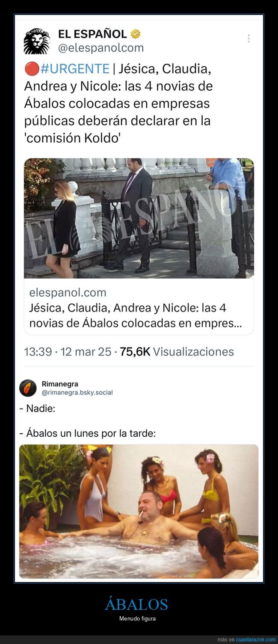The width and height of the screenshot is (278, 644).
Task: View the 75,6K Visualizaciones count
Action: point(177,352)
